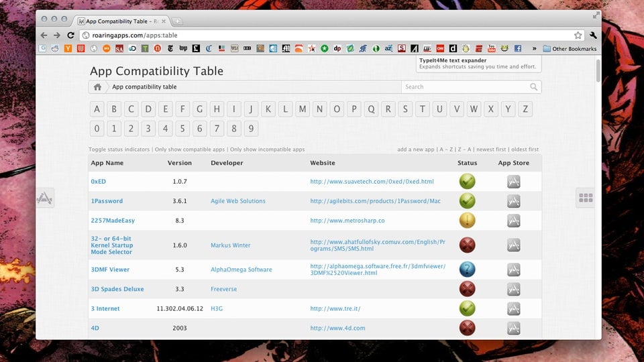The height and width of the screenshot is (362, 644).
Task: Expand the bookmarks overflow chevron
Action: (x=535, y=48)
